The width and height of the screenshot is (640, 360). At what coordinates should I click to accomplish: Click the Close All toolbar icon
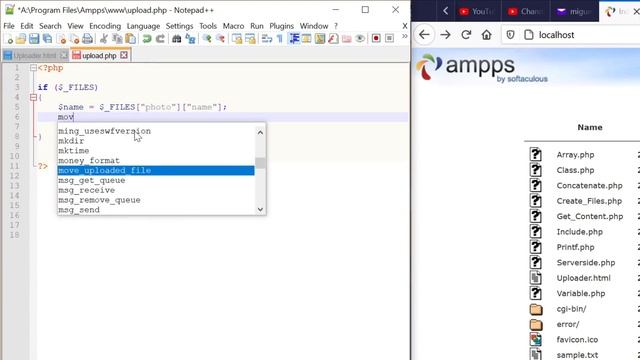point(74,39)
